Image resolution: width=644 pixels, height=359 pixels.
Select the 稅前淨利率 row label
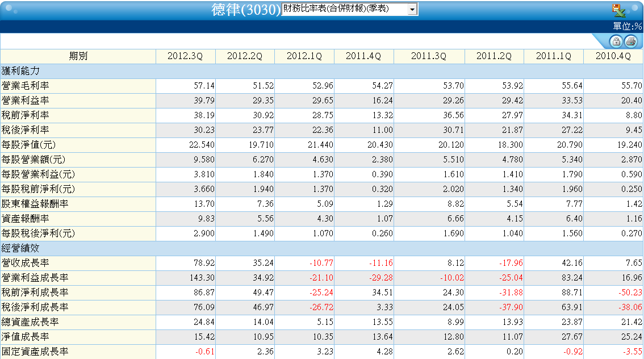tap(26, 115)
